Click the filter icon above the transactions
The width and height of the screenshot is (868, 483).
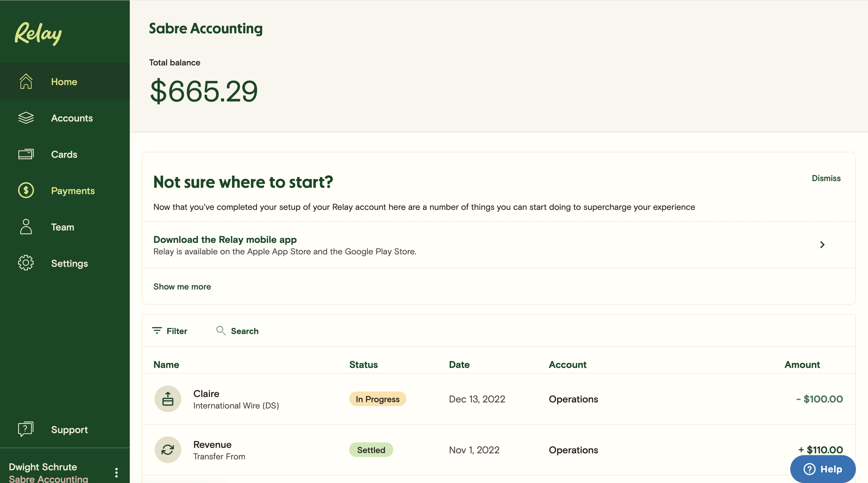157,331
